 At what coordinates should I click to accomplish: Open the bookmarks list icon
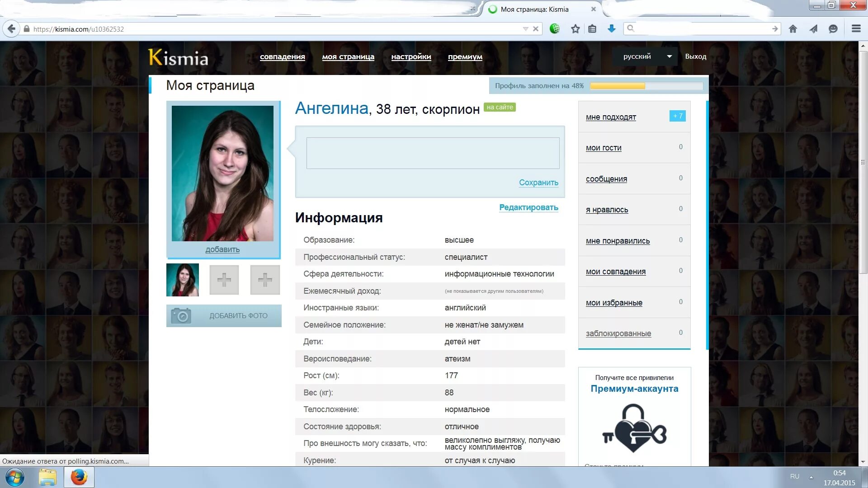[x=592, y=29]
